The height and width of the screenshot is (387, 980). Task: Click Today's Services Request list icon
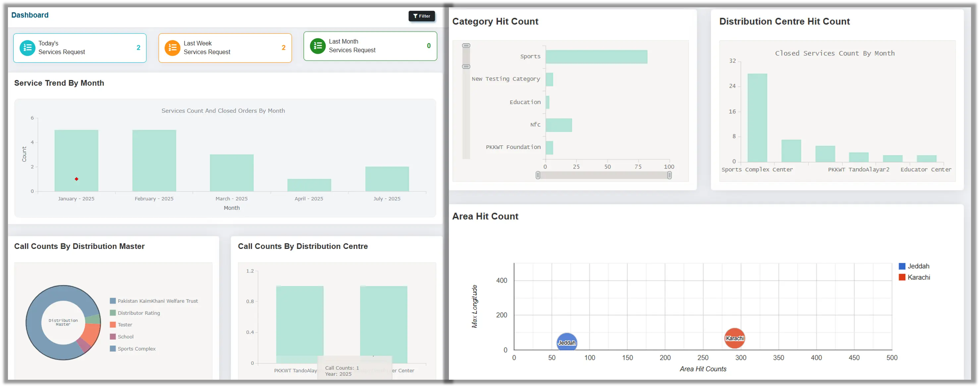(27, 48)
